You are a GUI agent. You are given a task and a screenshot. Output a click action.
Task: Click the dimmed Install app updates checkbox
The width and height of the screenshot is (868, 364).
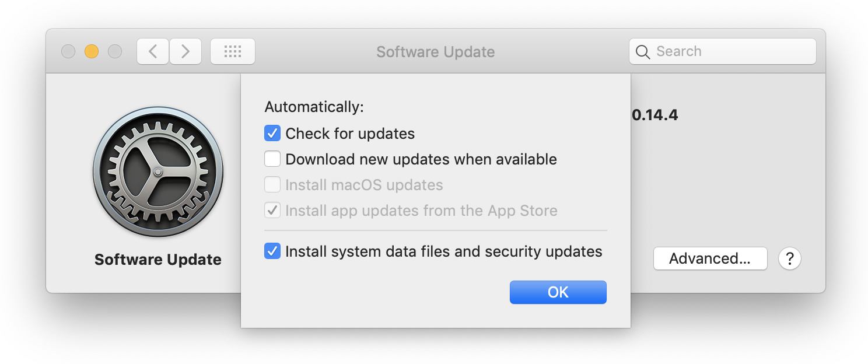click(272, 211)
